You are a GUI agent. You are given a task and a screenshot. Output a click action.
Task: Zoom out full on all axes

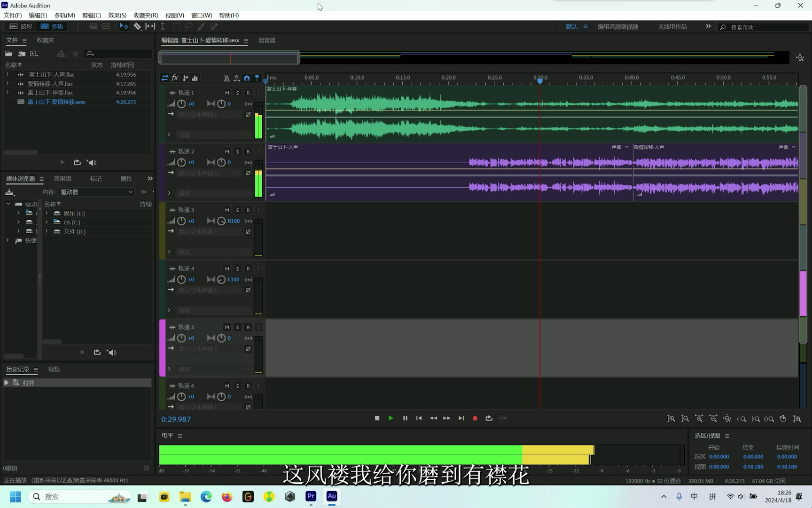[727, 419]
